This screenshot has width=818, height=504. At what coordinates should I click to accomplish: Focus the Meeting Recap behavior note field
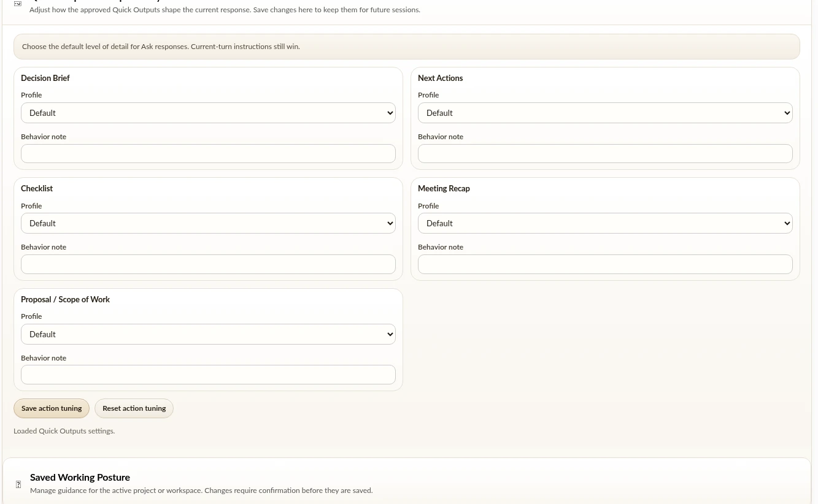pos(605,264)
